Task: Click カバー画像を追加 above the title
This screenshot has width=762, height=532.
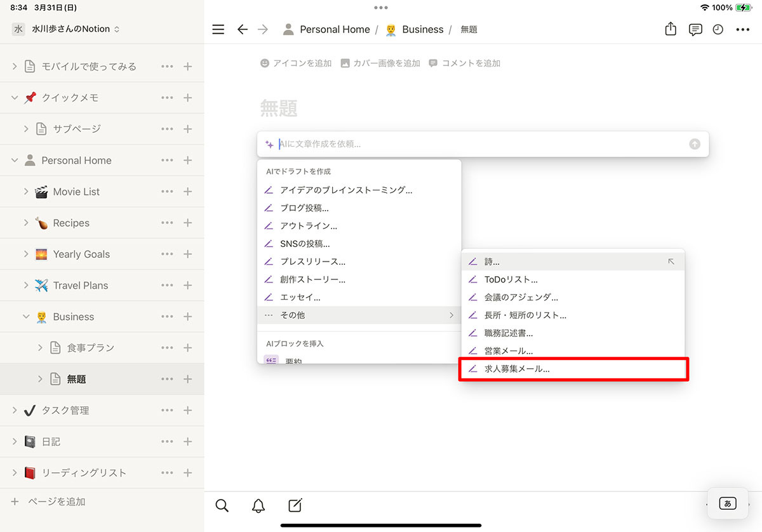Action: (380, 63)
